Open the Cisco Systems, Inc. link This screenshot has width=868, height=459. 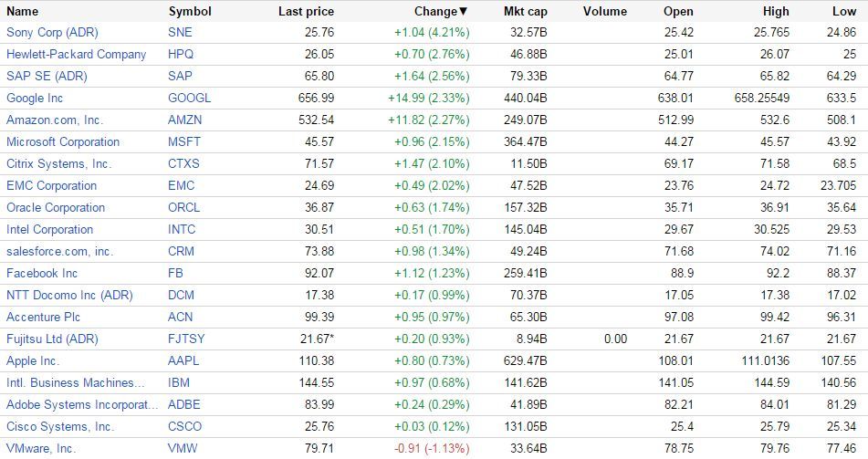[x=60, y=426]
